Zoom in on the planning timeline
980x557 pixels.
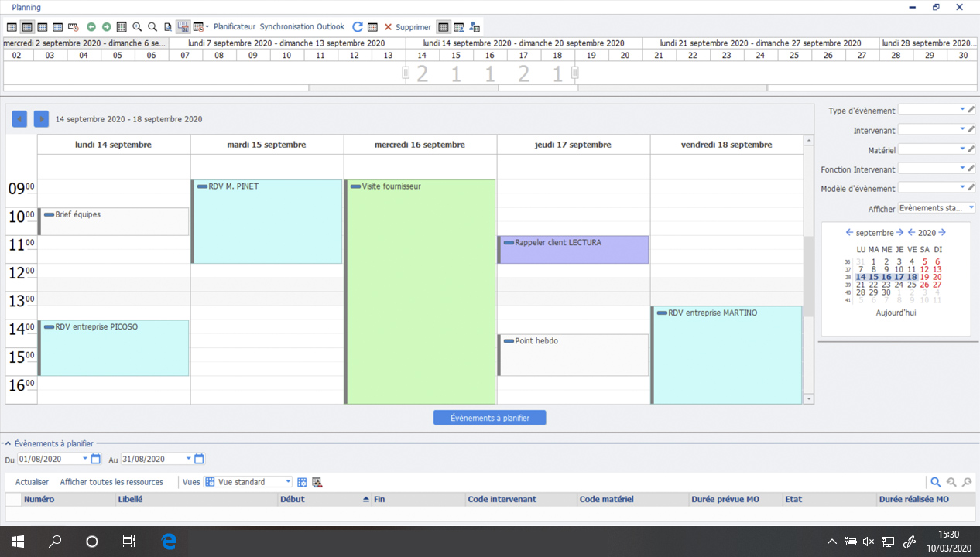point(138,26)
